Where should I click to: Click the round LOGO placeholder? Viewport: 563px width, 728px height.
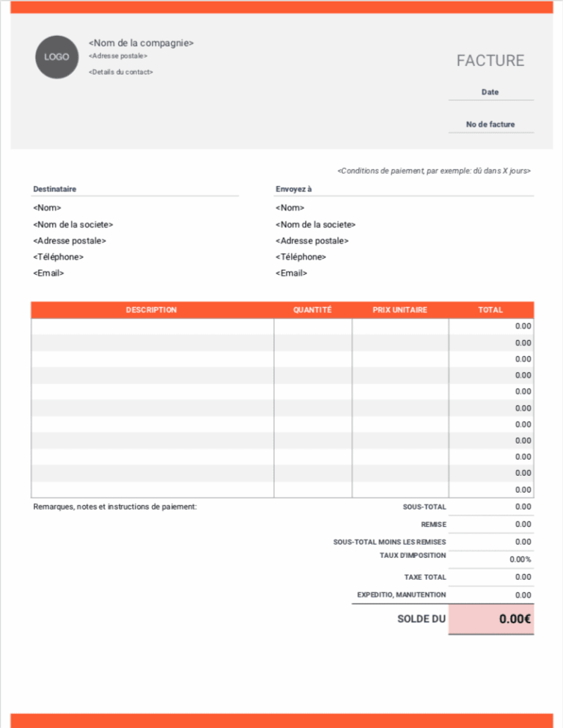coord(56,56)
